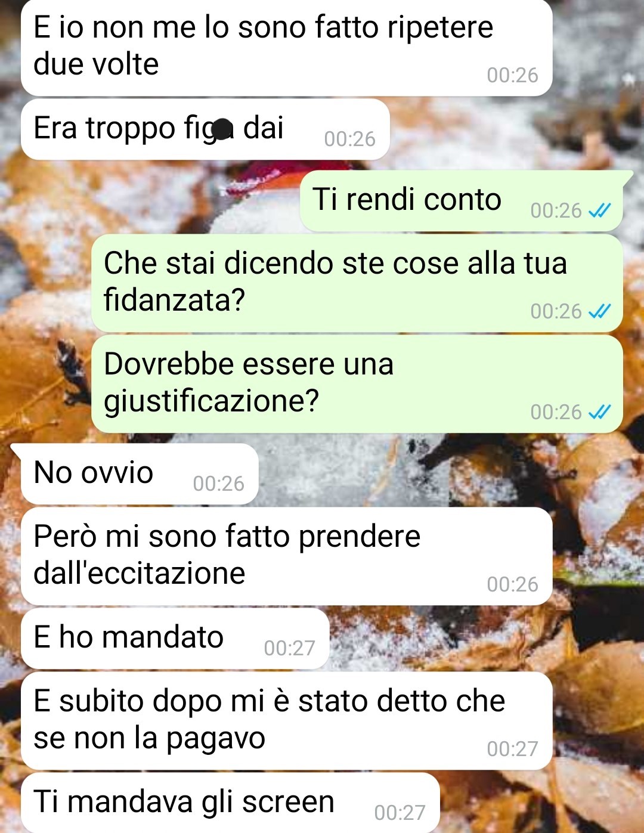Tap 'Che stai dicendo ste cose alla tua fidanzata?' bubble
The height and width of the screenshot is (833, 644).
click(357, 283)
